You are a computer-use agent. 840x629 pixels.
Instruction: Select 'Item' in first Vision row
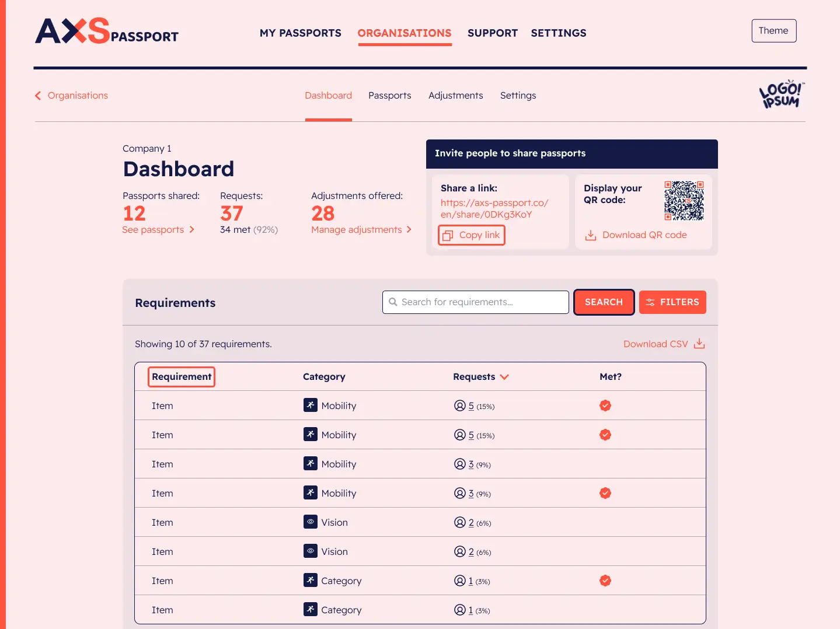(x=162, y=523)
